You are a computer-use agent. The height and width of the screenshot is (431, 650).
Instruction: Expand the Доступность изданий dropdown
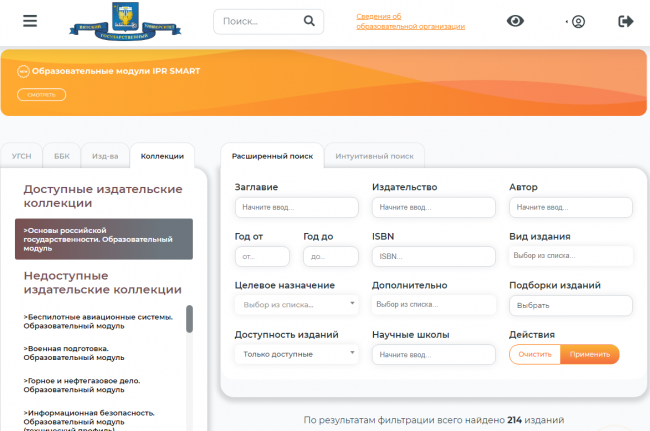click(296, 354)
